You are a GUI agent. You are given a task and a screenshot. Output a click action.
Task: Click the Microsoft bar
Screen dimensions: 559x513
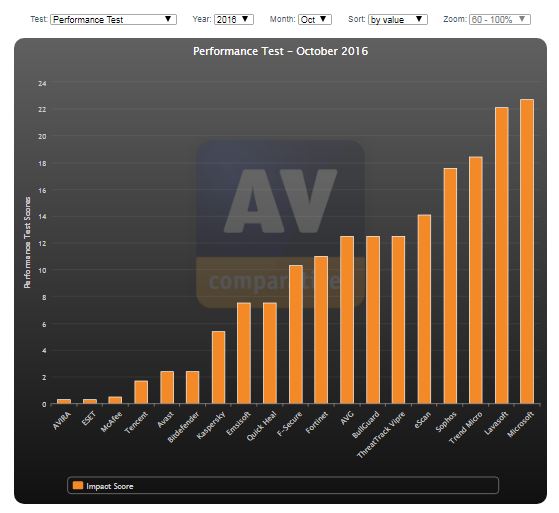527,251
